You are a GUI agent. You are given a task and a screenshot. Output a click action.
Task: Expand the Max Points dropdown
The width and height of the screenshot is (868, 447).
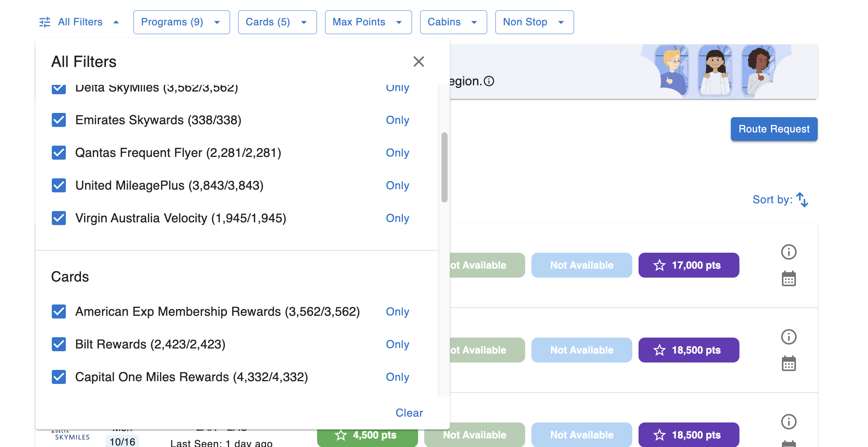pos(368,22)
